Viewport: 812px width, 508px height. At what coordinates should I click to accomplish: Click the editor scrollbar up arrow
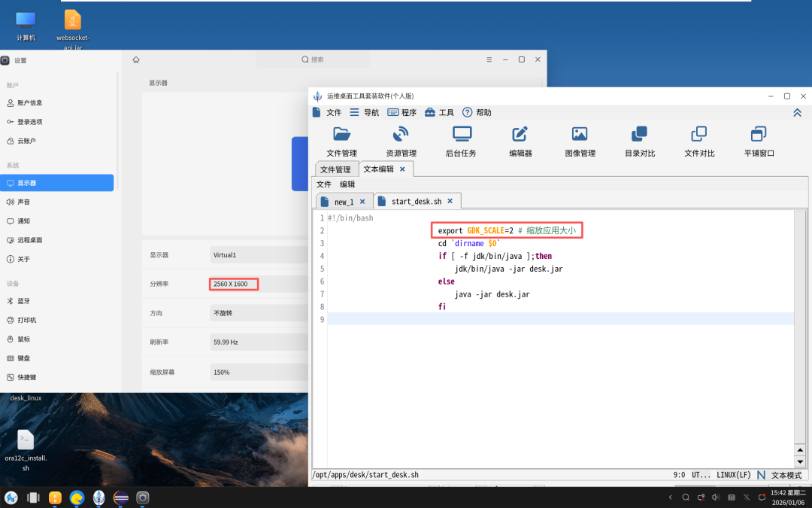point(799,450)
